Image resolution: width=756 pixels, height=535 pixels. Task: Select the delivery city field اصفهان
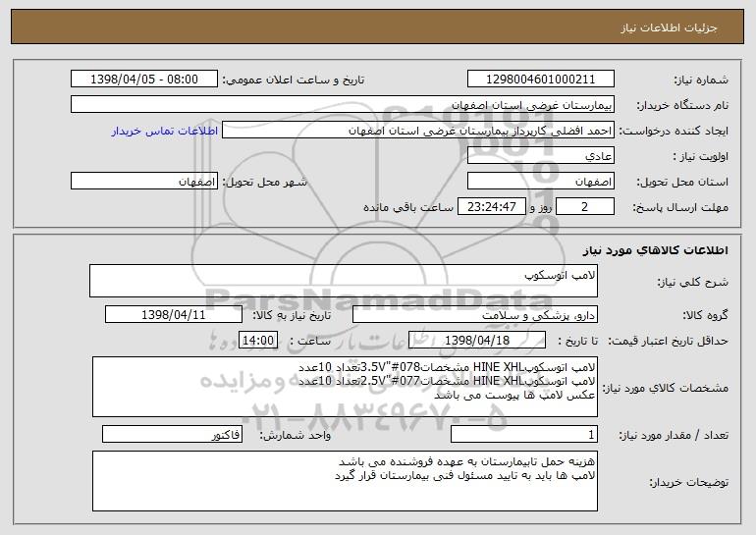click(x=144, y=181)
